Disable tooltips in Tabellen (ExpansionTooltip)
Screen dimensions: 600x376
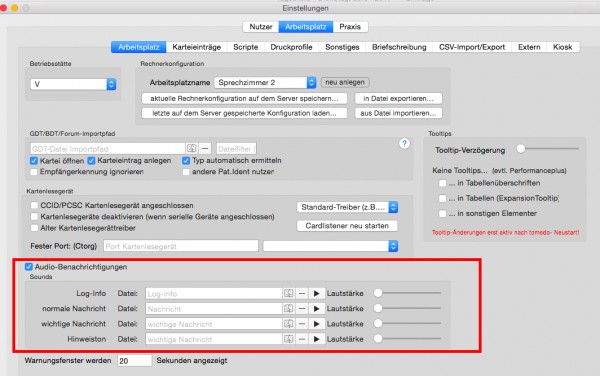point(443,199)
